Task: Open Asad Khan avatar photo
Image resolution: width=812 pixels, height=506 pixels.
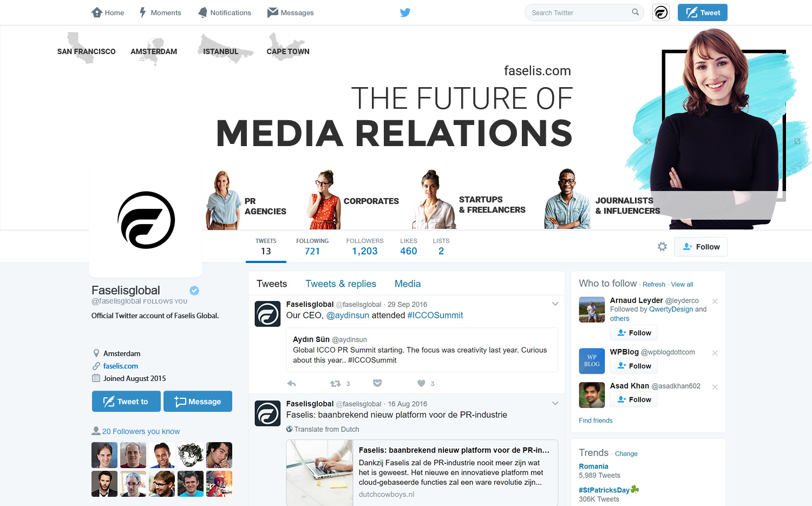Action: point(592,395)
